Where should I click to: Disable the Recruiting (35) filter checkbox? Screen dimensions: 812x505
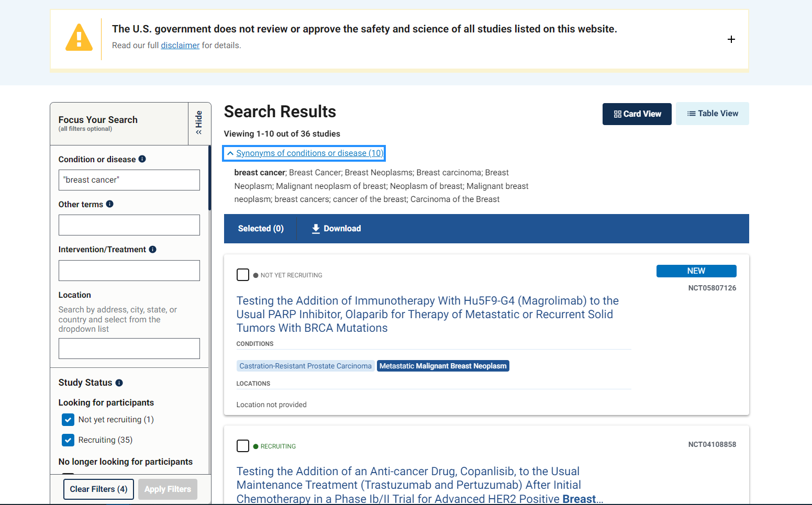[x=68, y=440]
